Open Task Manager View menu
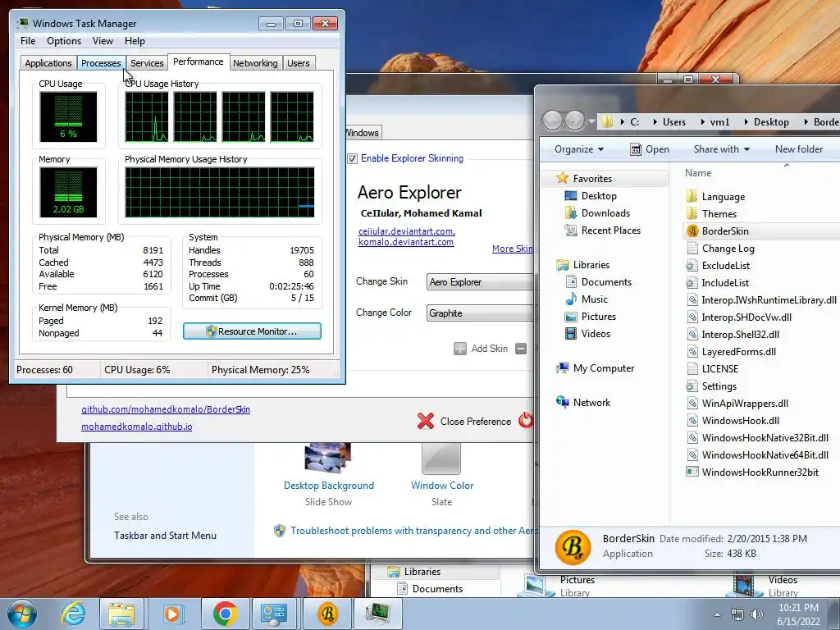 click(x=103, y=41)
